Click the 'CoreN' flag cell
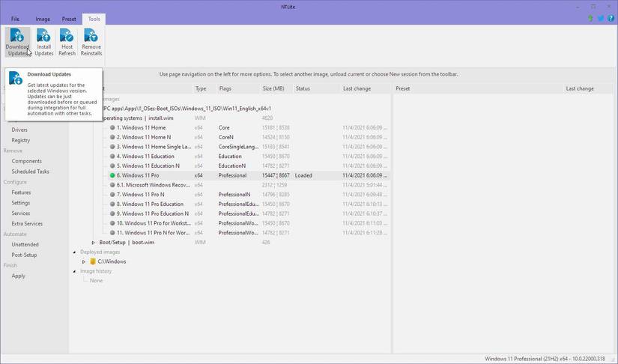The height and width of the screenshot is (364, 618). (225, 138)
